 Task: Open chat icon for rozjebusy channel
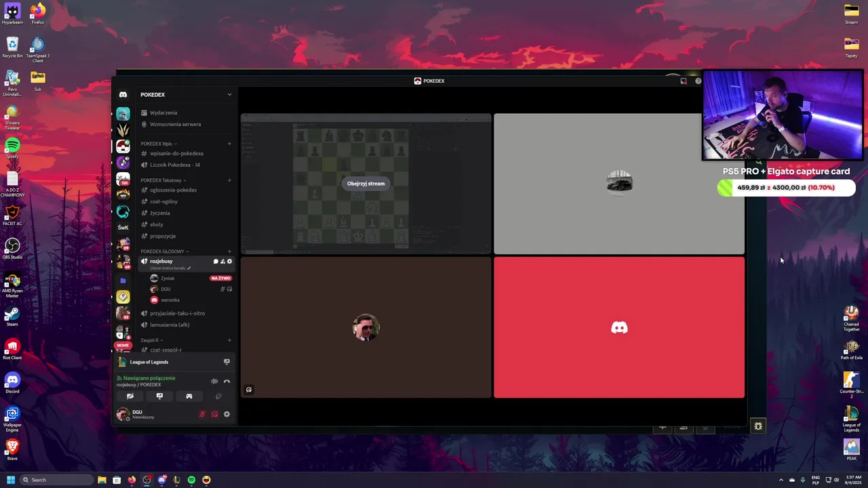pyautogui.click(x=216, y=262)
